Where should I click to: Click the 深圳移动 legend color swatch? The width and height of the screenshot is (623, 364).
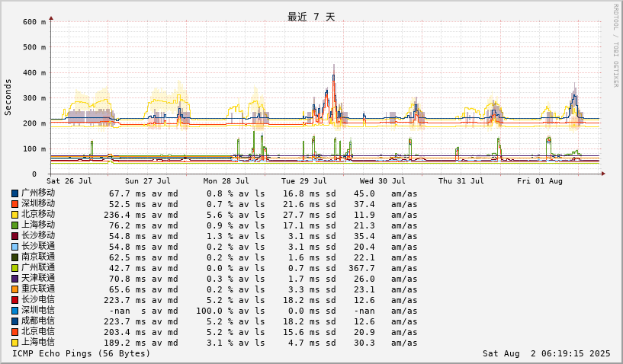[14, 204]
